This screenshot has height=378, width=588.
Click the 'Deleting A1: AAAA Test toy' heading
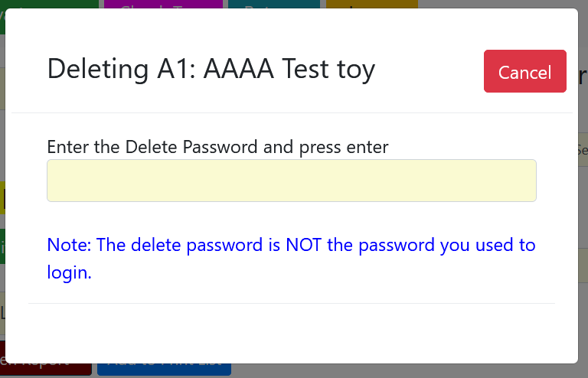pyautogui.click(x=211, y=69)
